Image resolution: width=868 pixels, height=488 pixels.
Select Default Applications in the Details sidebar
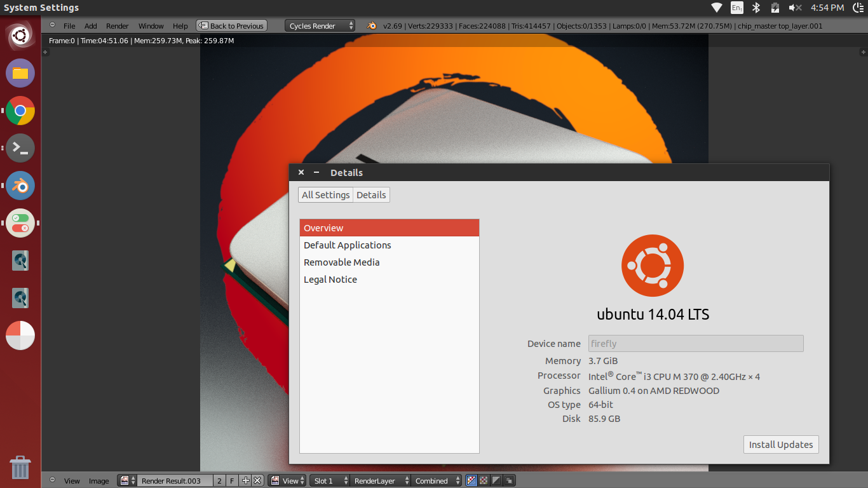pos(347,245)
